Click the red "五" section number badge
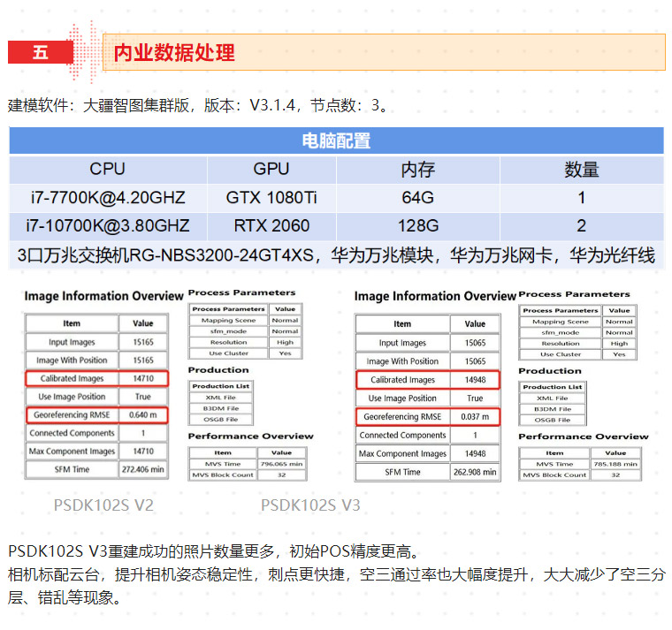672x630 pixels. coord(40,53)
